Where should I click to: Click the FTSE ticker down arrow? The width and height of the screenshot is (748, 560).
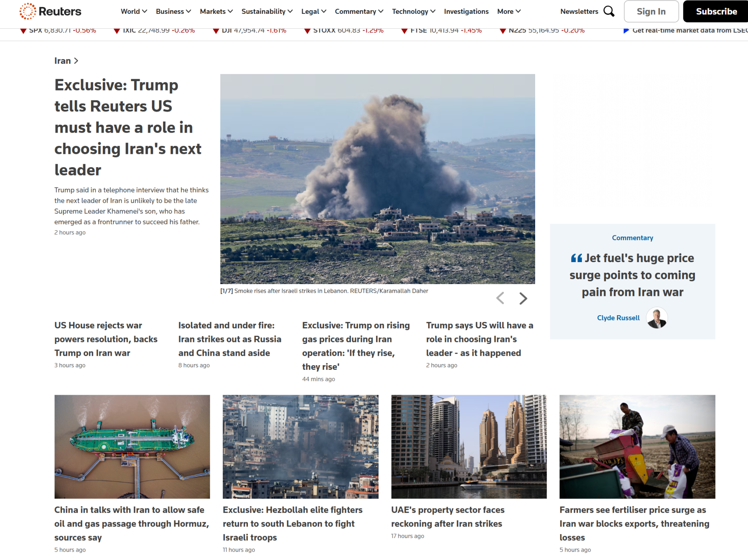(x=404, y=31)
